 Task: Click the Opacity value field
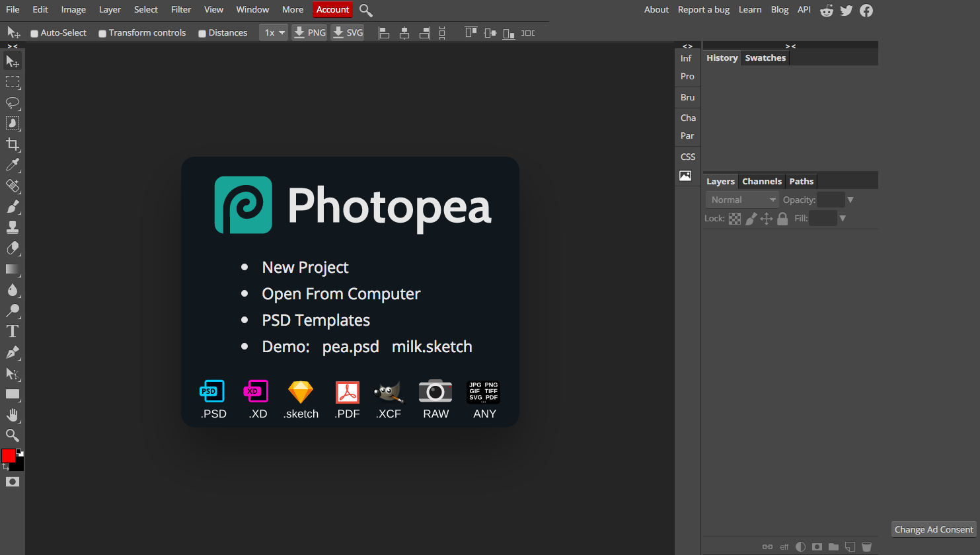tap(831, 200)
